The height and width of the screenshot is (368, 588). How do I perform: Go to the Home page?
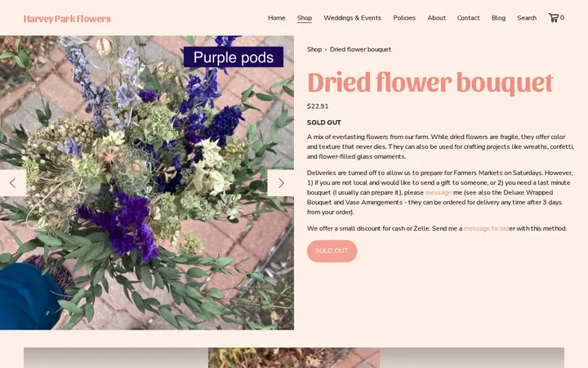coord(276,18)
